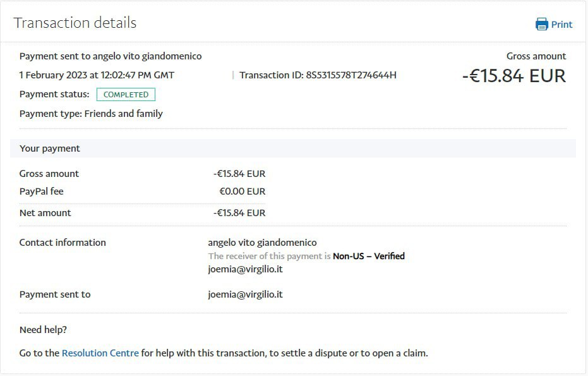588x376 pixels.
Task: Click the large -€15.84 EUR total
Action: [x=513, y=76]
